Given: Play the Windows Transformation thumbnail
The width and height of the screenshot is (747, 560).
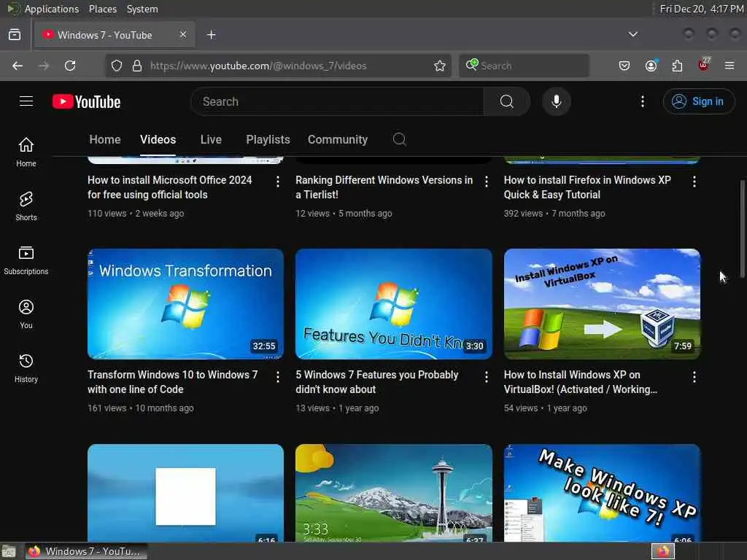Looking at the screenshot, I should coord(185,304).
